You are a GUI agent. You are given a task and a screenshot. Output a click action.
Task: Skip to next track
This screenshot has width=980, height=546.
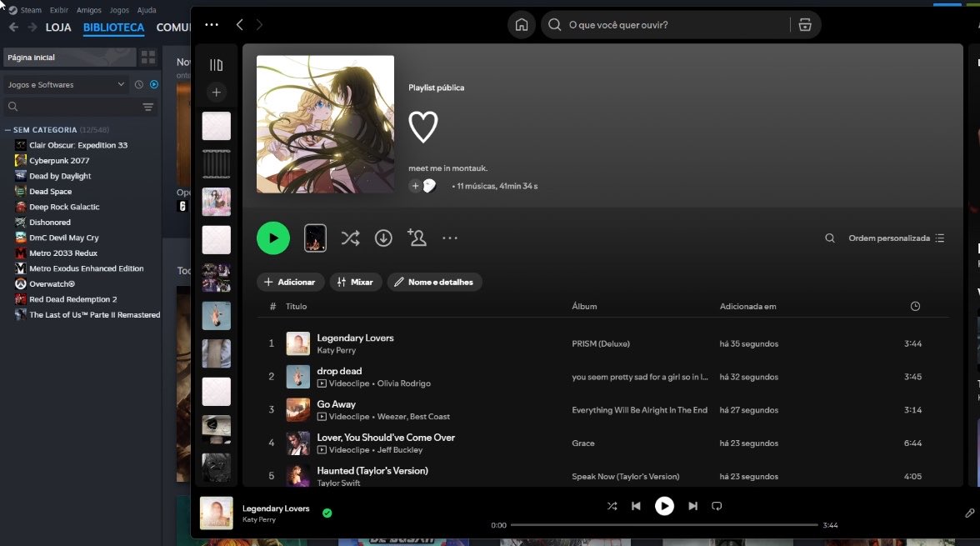pyautogui.click(x=692, y=506)
